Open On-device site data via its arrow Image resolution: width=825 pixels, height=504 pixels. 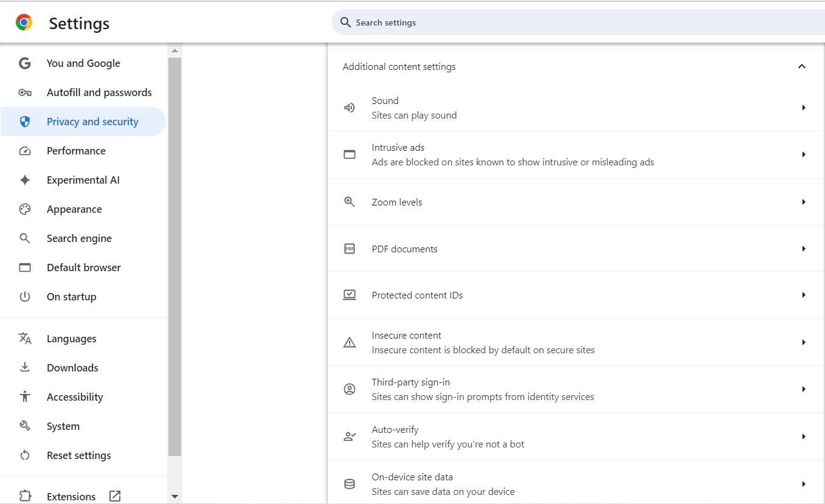(x=804, y=484)
